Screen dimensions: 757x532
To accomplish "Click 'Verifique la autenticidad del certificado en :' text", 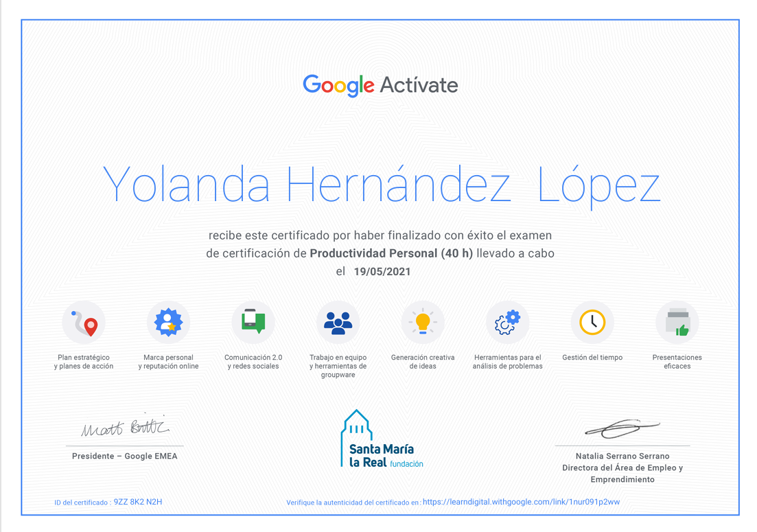I will [353, 502].
